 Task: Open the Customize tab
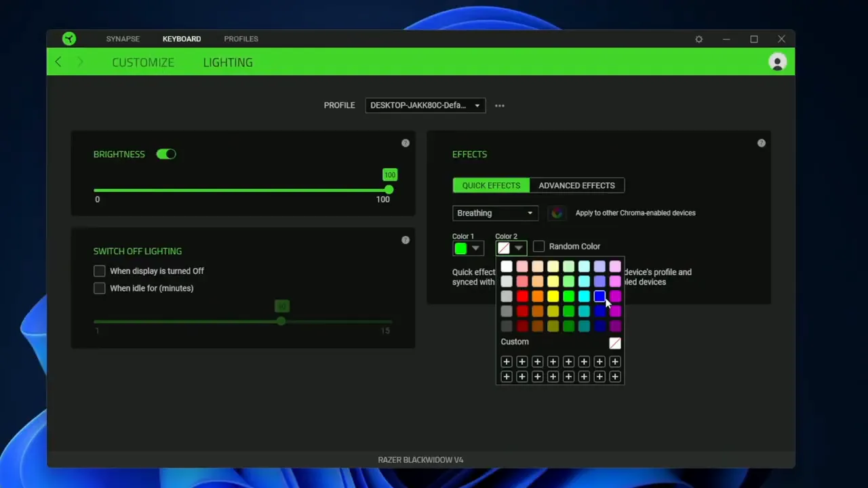pyautogui.click(x=143, y=62)
